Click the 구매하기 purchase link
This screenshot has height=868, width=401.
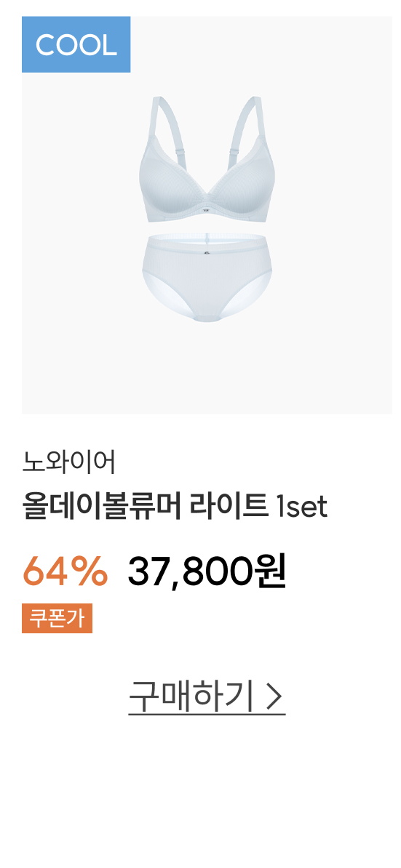tap(191, 696)
